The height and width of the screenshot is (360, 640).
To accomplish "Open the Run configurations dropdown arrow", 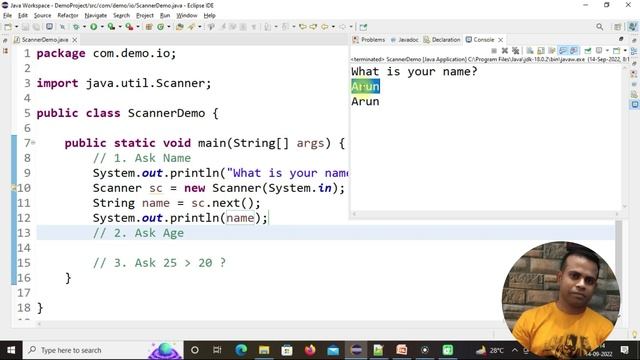I will [x=102, y=27].
